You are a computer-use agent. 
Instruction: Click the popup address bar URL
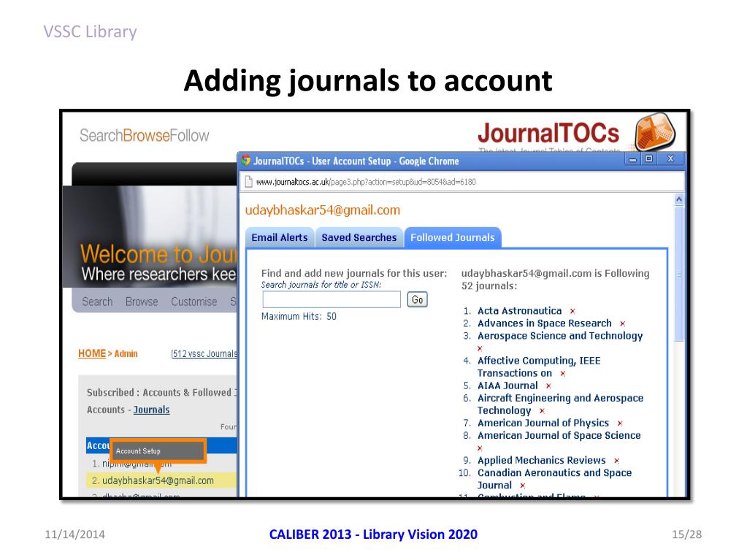click(x=366, y=182)
